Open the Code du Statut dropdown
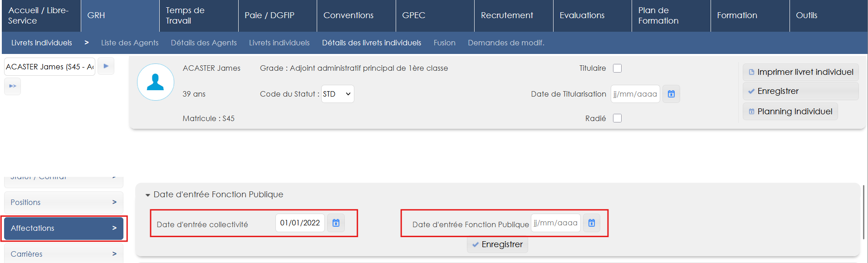The height and width of the screenshot is (263, 868). (337, 94)
